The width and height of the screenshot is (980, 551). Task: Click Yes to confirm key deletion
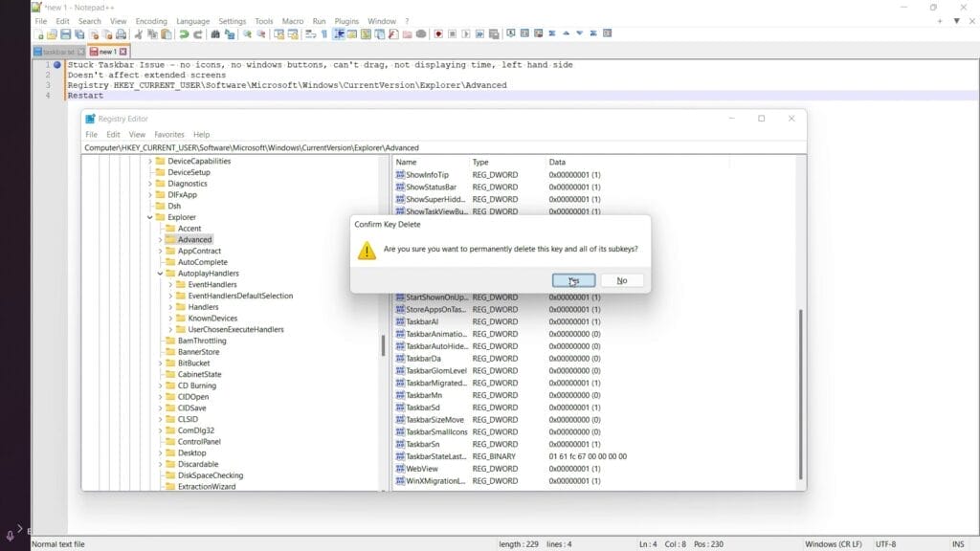pos(572,280)
